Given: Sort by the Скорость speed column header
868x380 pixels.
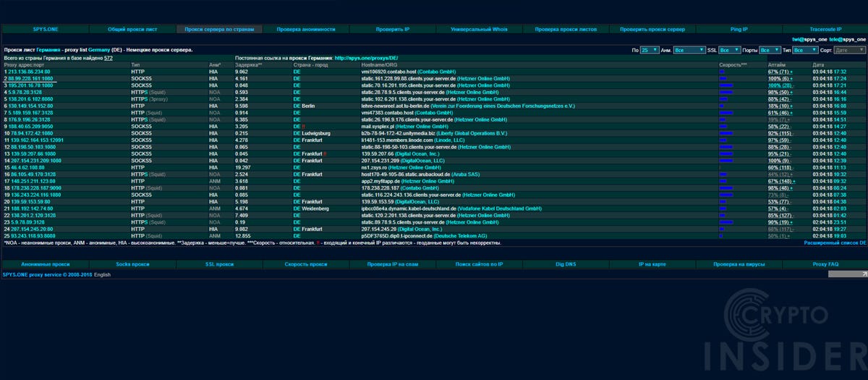Looking at the screenshot, I should tap(733, 64).
